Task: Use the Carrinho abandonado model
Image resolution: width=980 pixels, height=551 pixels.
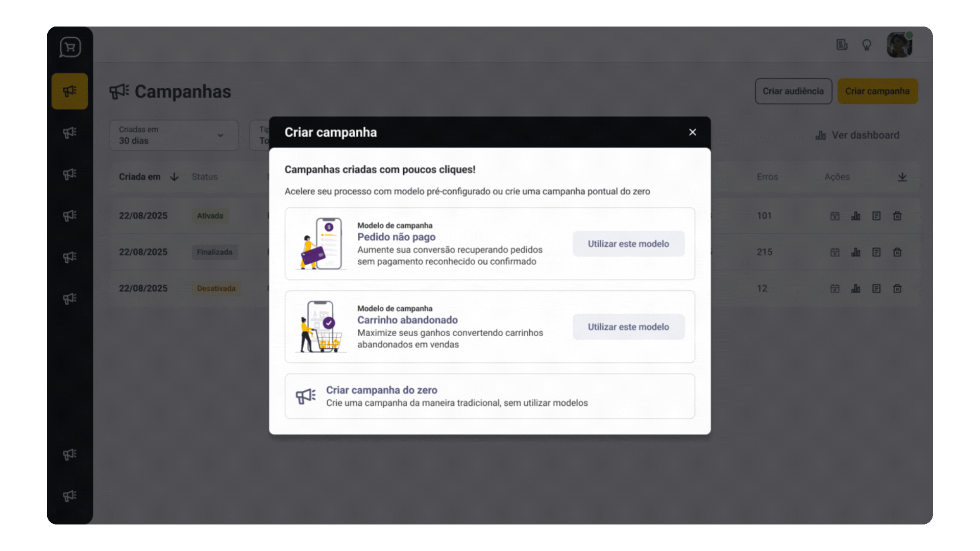Action: [628, 327]
